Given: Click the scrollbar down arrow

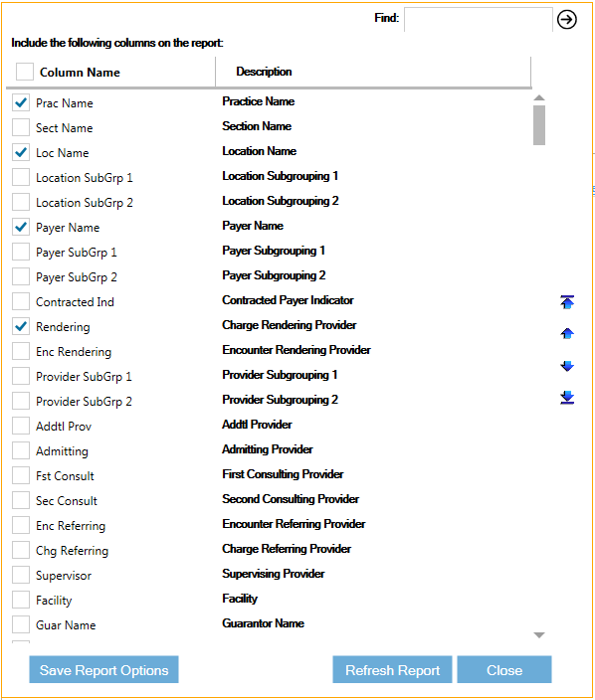Looking at the screenshot, I should click(x=539, y=634).
